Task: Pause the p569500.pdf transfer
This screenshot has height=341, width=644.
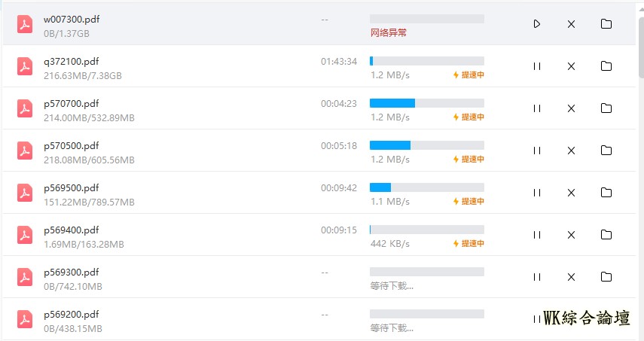Action: click(x=537, y=193)
